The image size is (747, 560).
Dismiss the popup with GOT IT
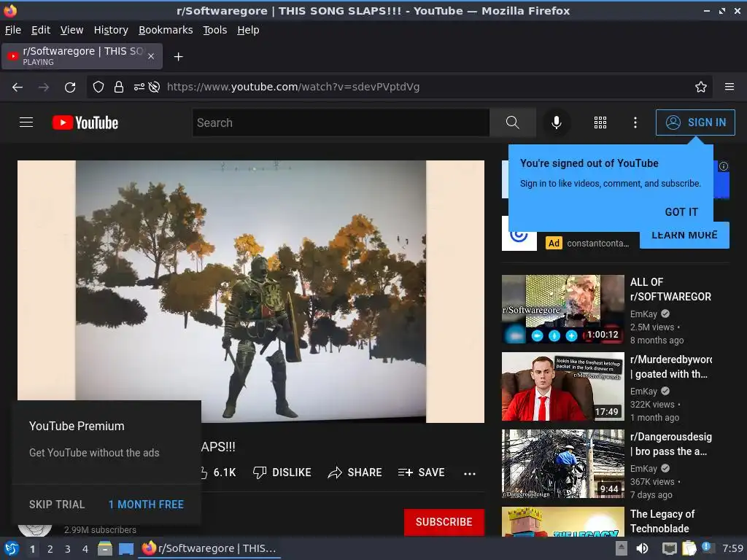click(x=681, y=212)
